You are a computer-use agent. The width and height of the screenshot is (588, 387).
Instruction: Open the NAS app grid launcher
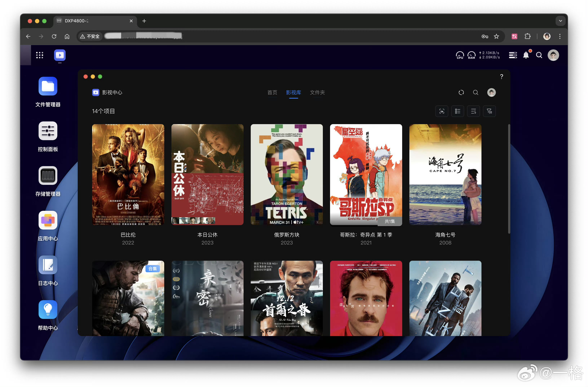39,55
